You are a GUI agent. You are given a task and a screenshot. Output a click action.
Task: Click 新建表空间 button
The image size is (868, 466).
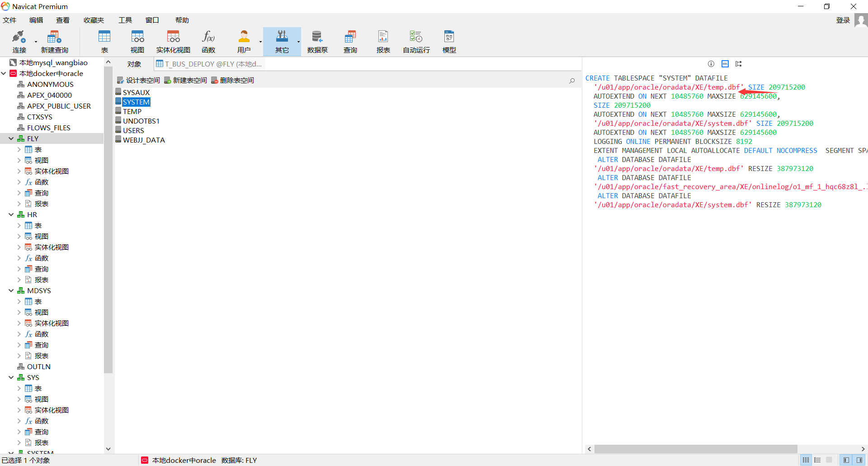tap(186, 81)
